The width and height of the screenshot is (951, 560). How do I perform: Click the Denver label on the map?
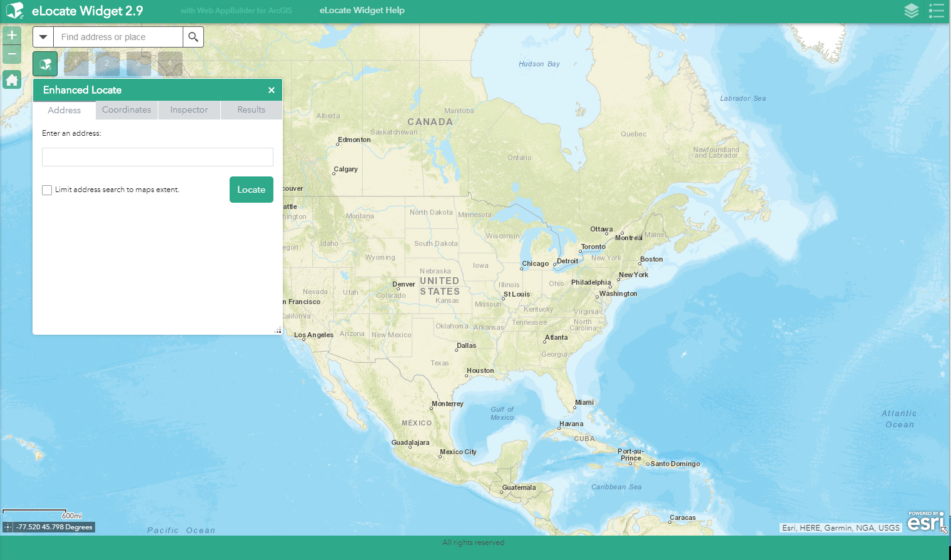click(404, 285)
